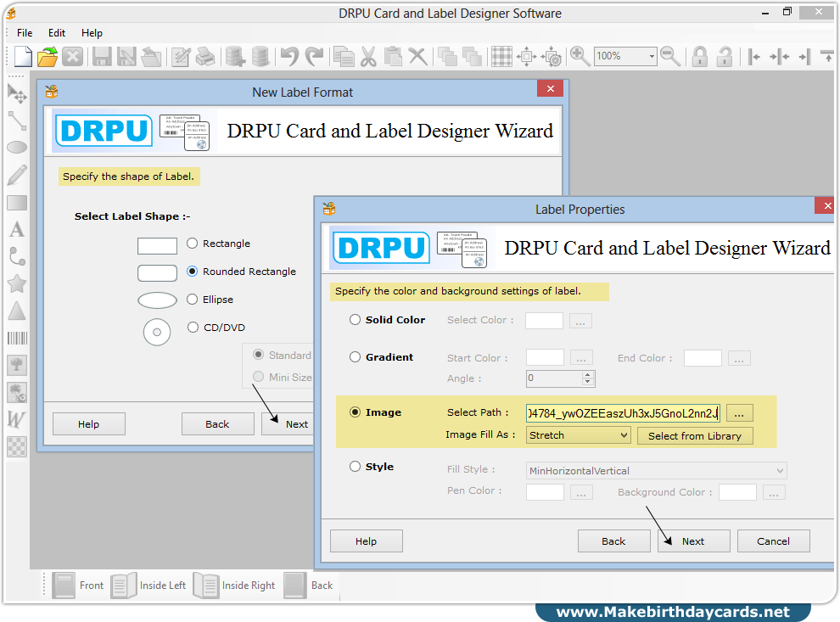The height and width of the screenshot is (622, 840).
Task: Click the End Color swatch box
Action: [x=703, y=357]
